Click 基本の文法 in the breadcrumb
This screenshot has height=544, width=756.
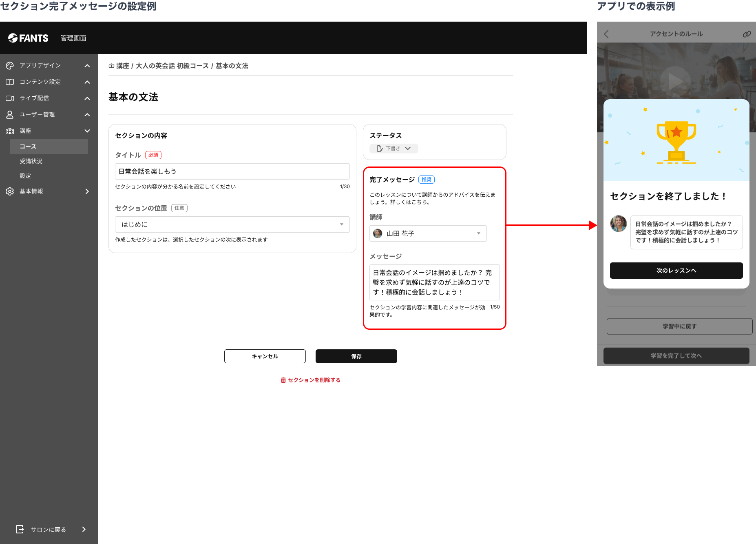(232, 66)
